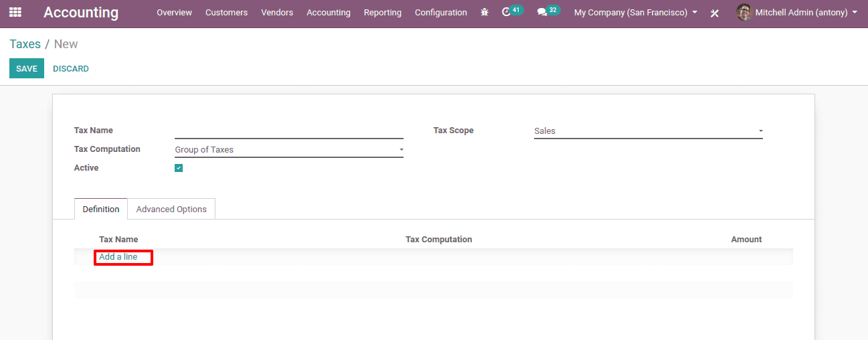Click the Add a line link
The width and height of the screenshot is (868, 340).
(x=118, y=257)
